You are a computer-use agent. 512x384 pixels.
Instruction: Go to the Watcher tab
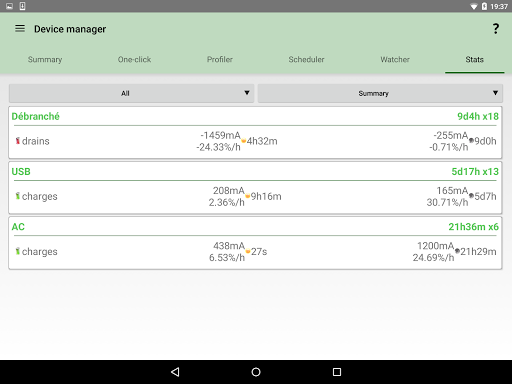click(395, 59)
